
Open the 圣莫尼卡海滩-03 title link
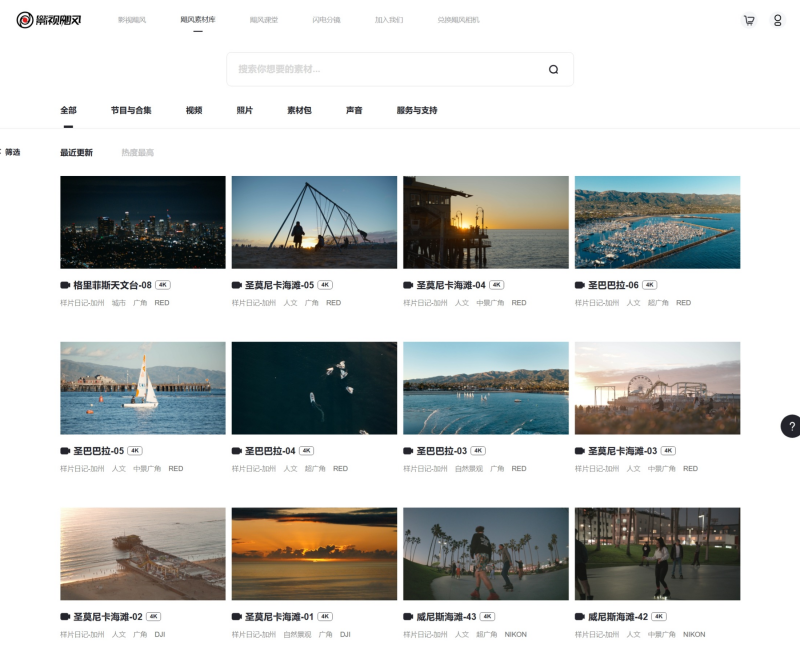pos(622,451)
